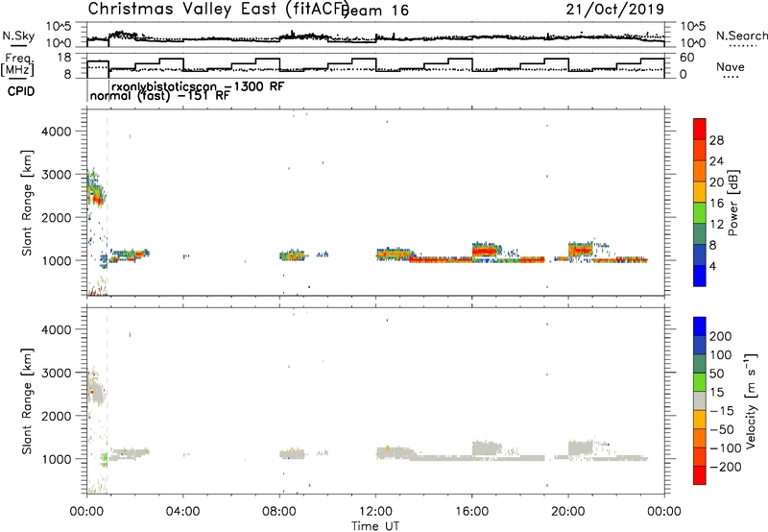Click the gray segment of velocity colorbar
This screenshot has height=532, width=768.
coord(700,401)
